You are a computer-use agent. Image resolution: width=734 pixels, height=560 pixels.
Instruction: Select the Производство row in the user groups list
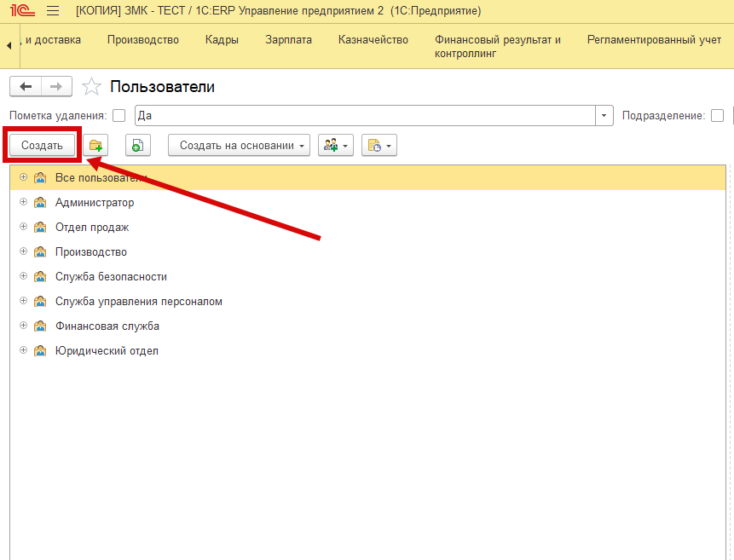pos(367,252)
